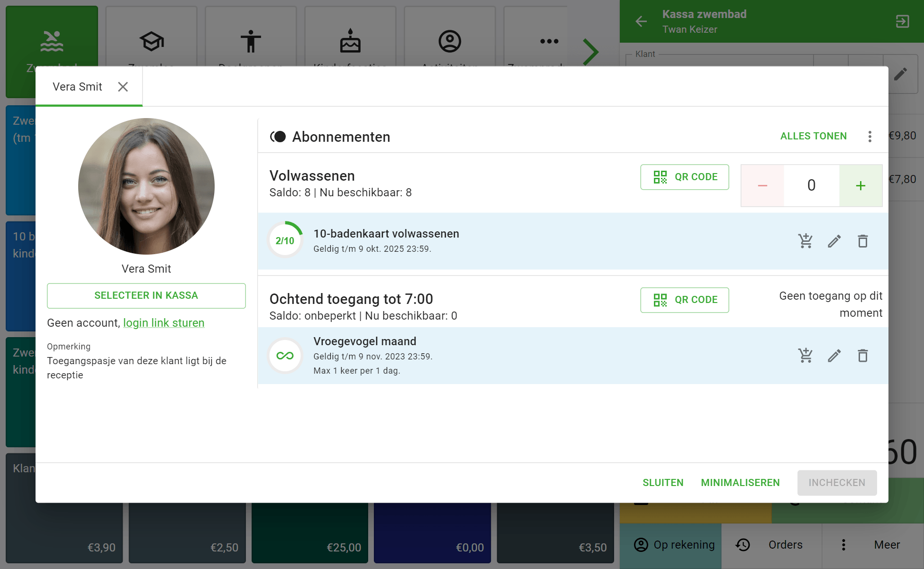Expand all subscriptions with Alles tonen
This screenshot has width=924, height=569.
[813, 136]
